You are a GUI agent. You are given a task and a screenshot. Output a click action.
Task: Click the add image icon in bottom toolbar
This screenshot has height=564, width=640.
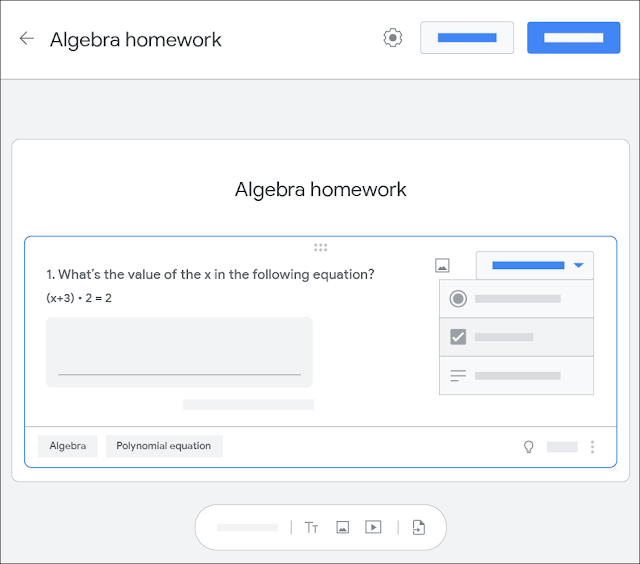click(342, 527)
